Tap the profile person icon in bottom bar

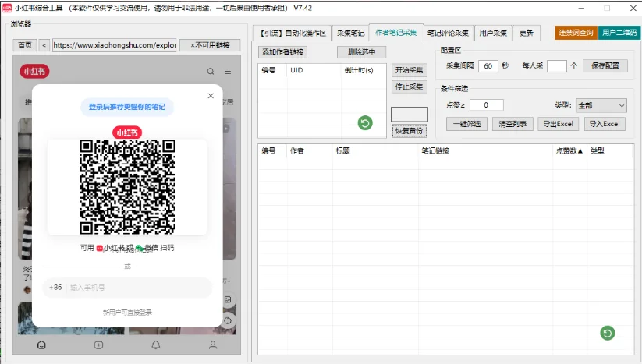click(213, 345)
